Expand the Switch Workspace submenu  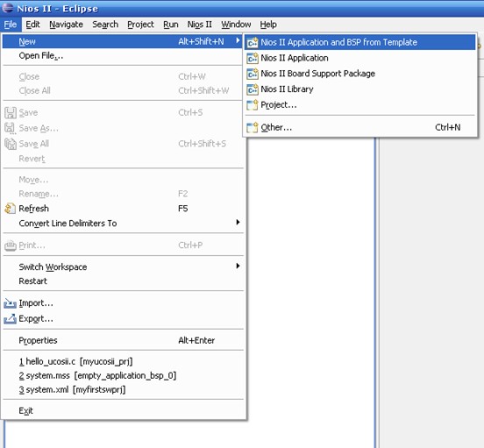pyautogui.click(x=238, y=266)
